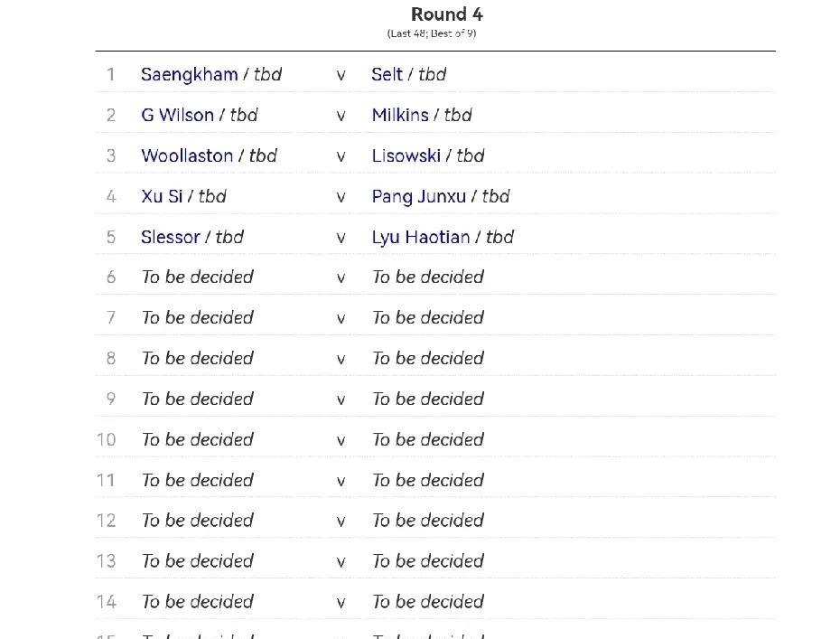
Task: Open Saengkham player link in match 1
Action: tap(189, 74)
